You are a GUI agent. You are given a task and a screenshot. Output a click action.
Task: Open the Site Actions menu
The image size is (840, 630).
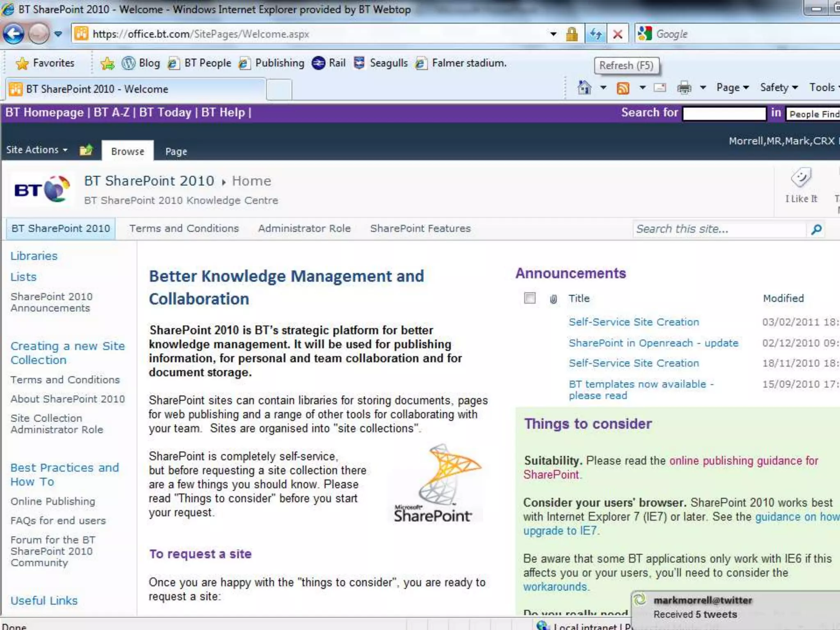click(x=37, y=150)
